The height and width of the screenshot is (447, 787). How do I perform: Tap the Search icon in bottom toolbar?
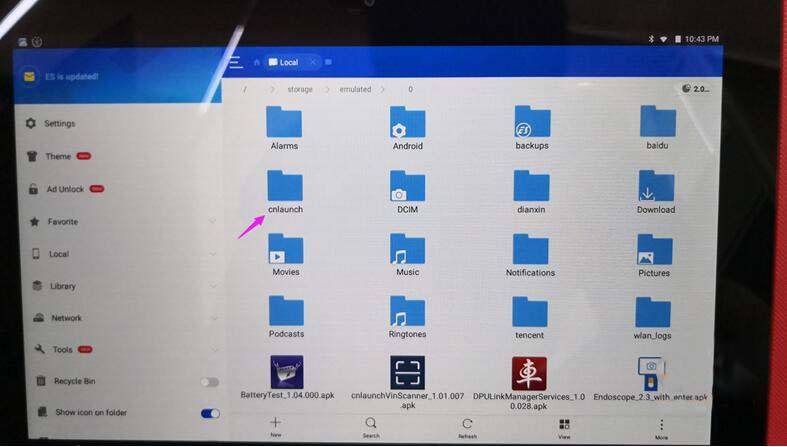tap(371, 427)
